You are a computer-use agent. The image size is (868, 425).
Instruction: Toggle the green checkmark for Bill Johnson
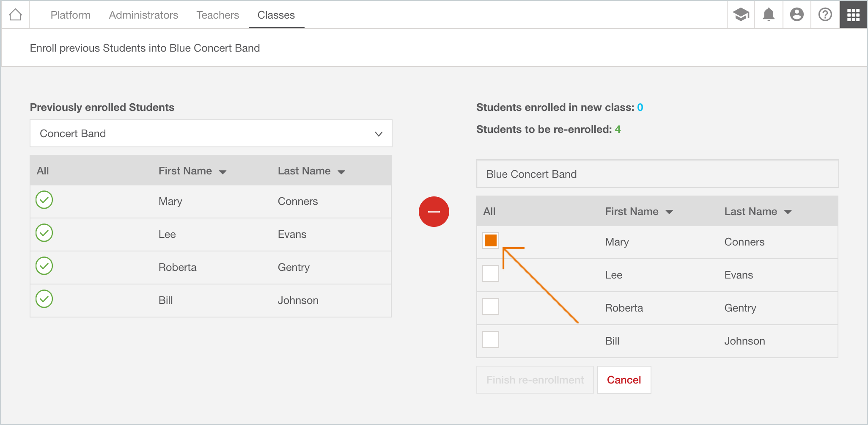(44, 299)
